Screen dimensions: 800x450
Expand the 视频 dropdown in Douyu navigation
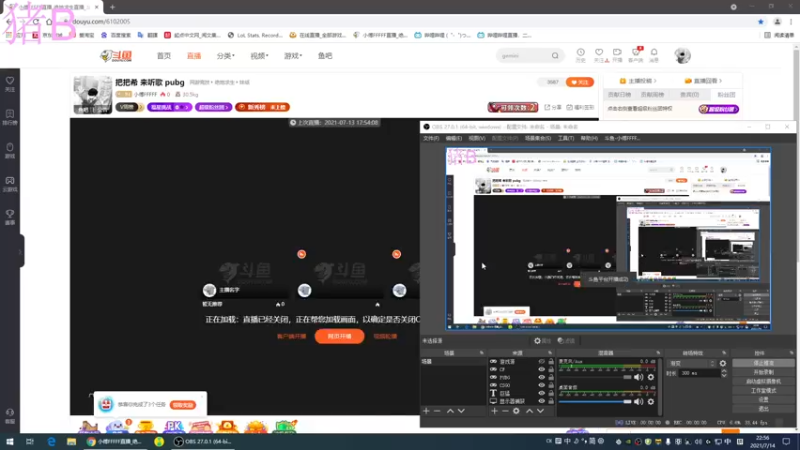point(259,56)
